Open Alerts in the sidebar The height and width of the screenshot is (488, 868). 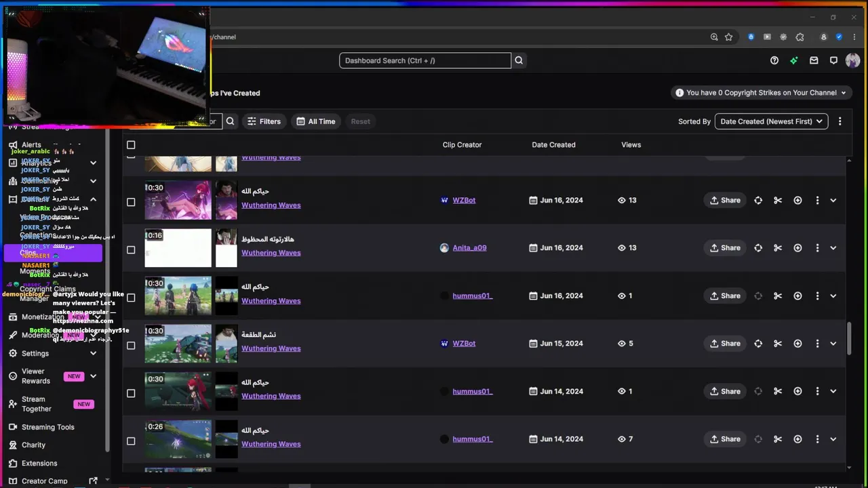(31, 144)
